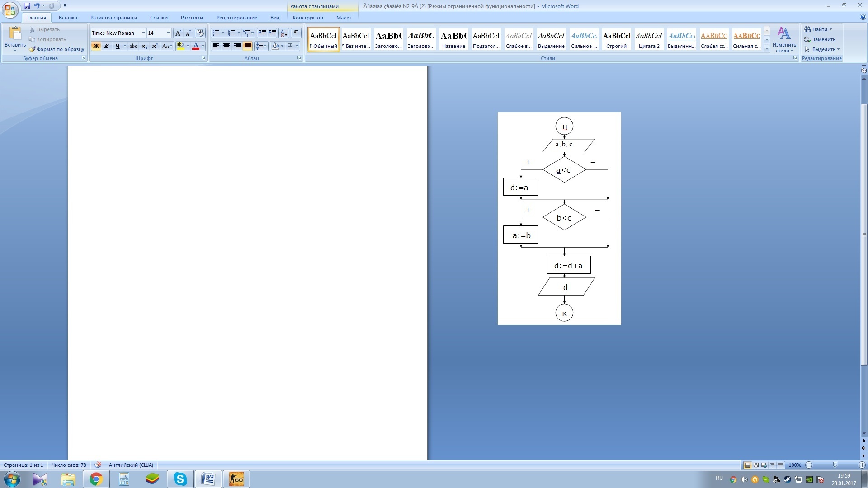Center align the text
Image resolution: width=868 pixels, height=488 pixels.
coord(226,46)
